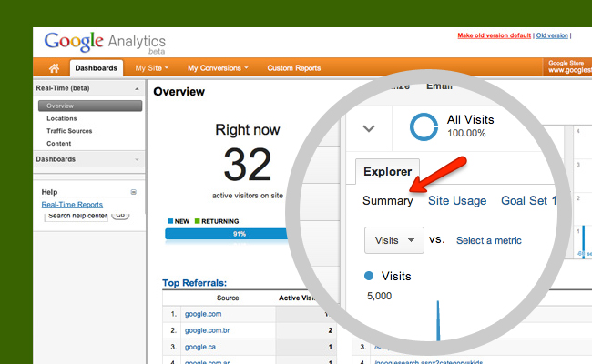Click the Source column header

(228, 298)
